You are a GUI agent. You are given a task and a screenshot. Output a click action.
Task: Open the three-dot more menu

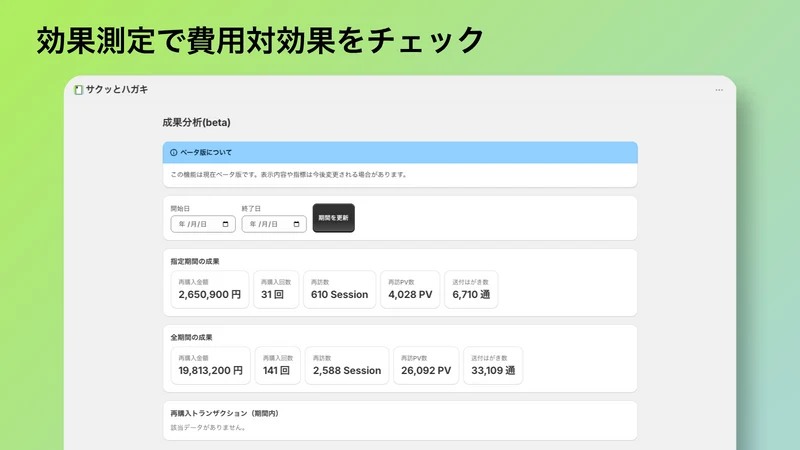719,90
